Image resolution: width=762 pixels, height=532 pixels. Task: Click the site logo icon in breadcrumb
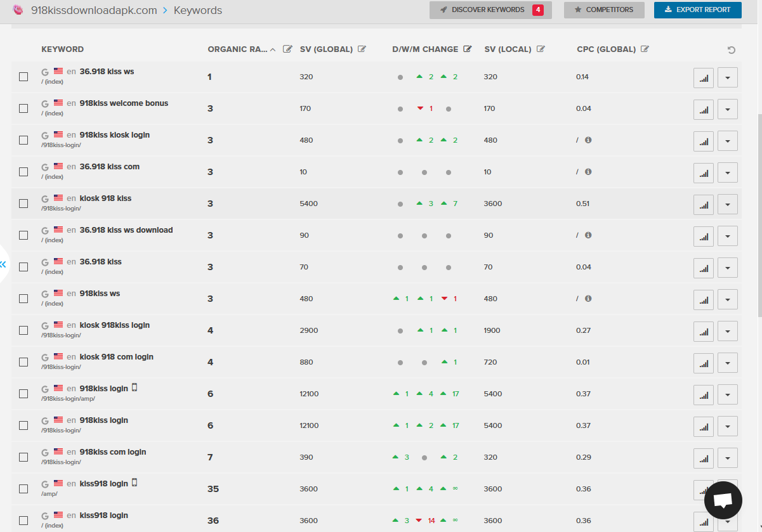point(18,10)
